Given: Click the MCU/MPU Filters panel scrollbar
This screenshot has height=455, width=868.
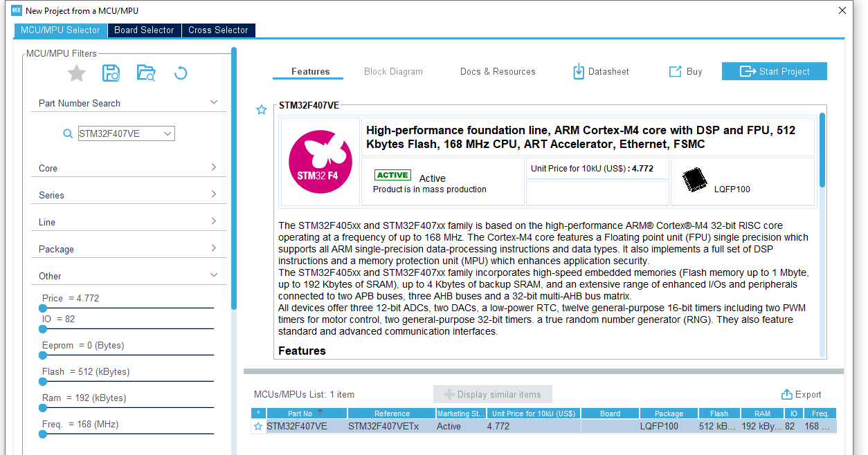Looking at the screenshot, I should 234,178.
